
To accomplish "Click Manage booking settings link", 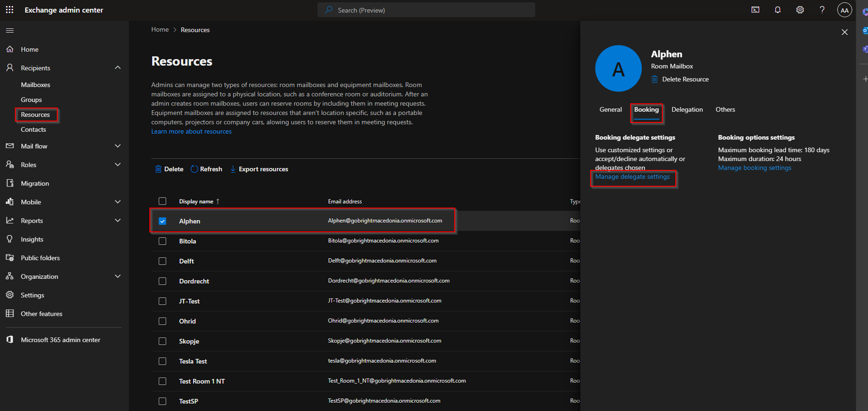I will [754, 168].
